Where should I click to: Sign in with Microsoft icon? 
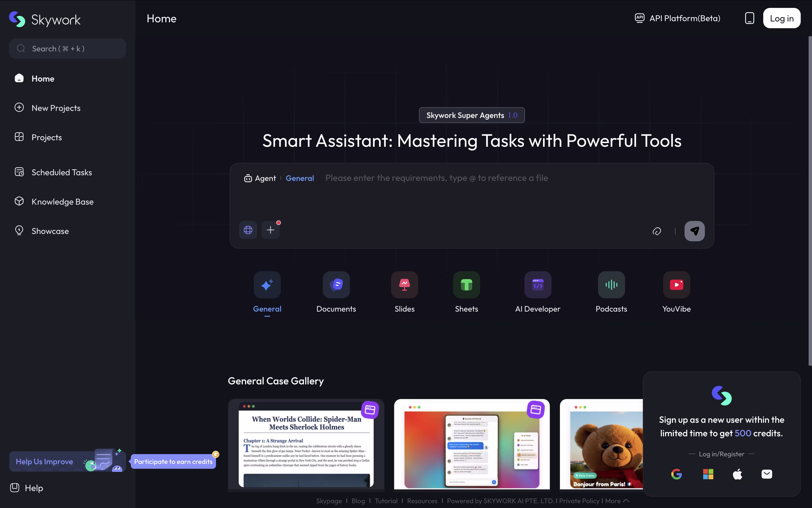pos(708,474)
